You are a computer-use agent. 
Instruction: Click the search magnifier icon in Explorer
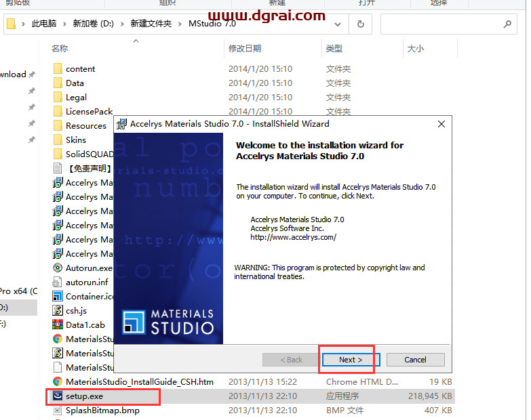coord(507,24)
